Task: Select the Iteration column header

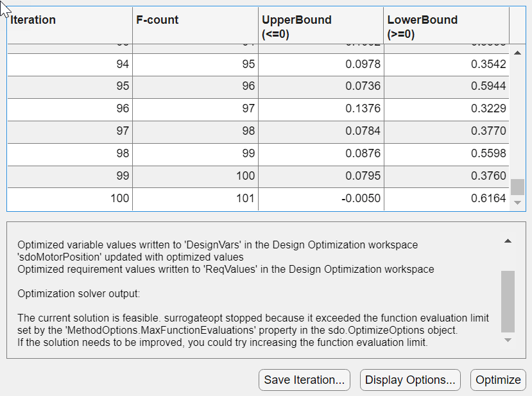Action: point(70,26)
